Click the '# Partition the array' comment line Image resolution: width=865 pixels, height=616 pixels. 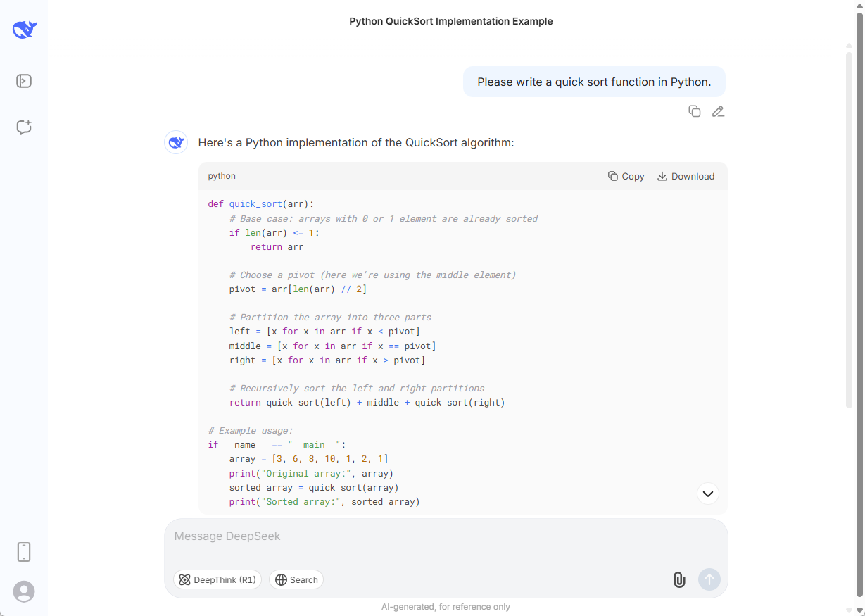coord(330,318)
